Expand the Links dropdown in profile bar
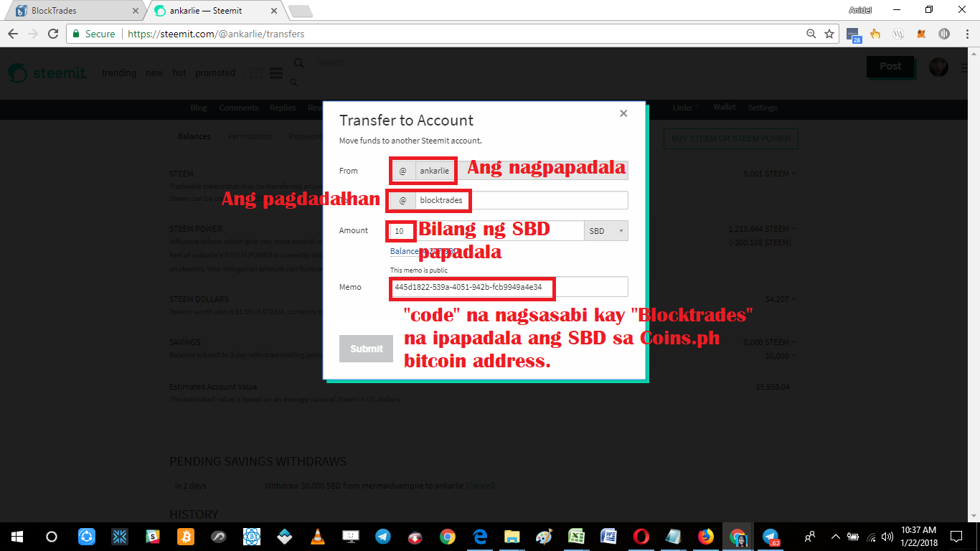This screenshot has height=551, width=980. [685, 108]
